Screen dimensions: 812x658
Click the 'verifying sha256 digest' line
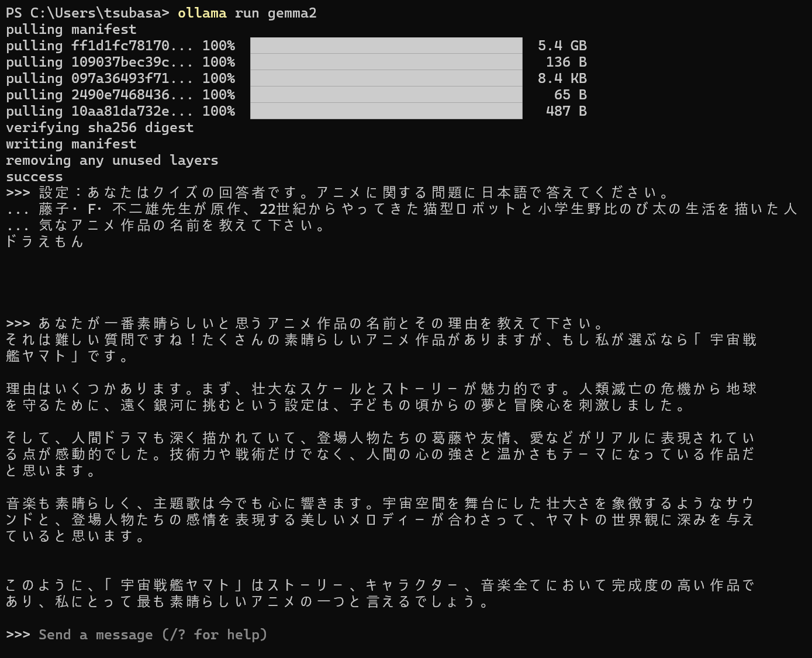click(x=99, y=127)
